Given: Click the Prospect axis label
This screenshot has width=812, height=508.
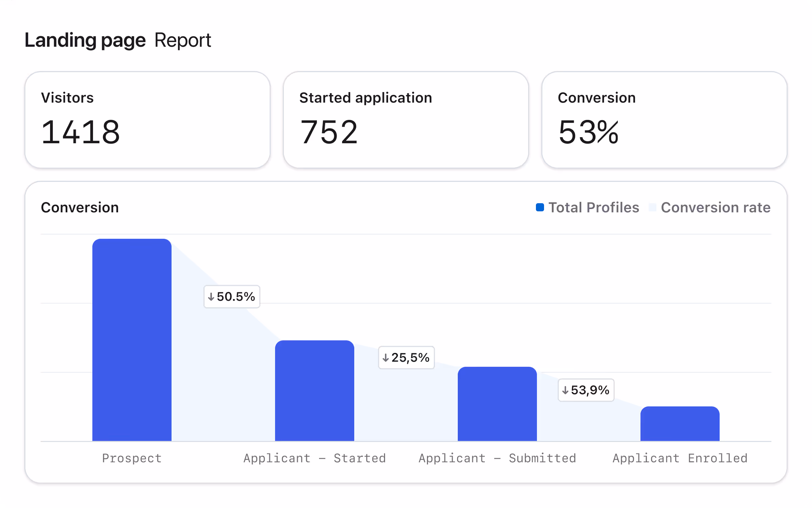Looking at the screenshot, I should pos(132,458).
